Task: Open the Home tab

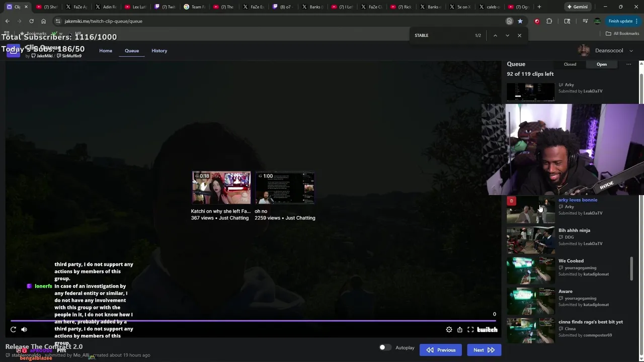Action: [x=106, y=51]
